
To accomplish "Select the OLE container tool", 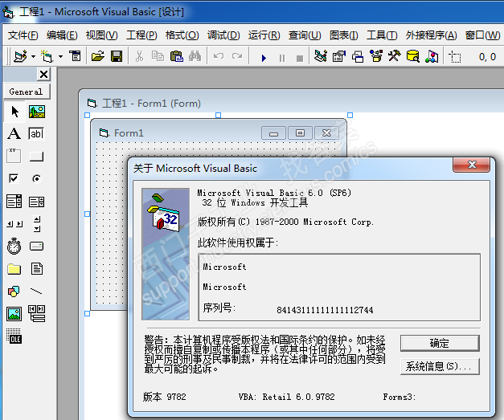I will [14, 336].
